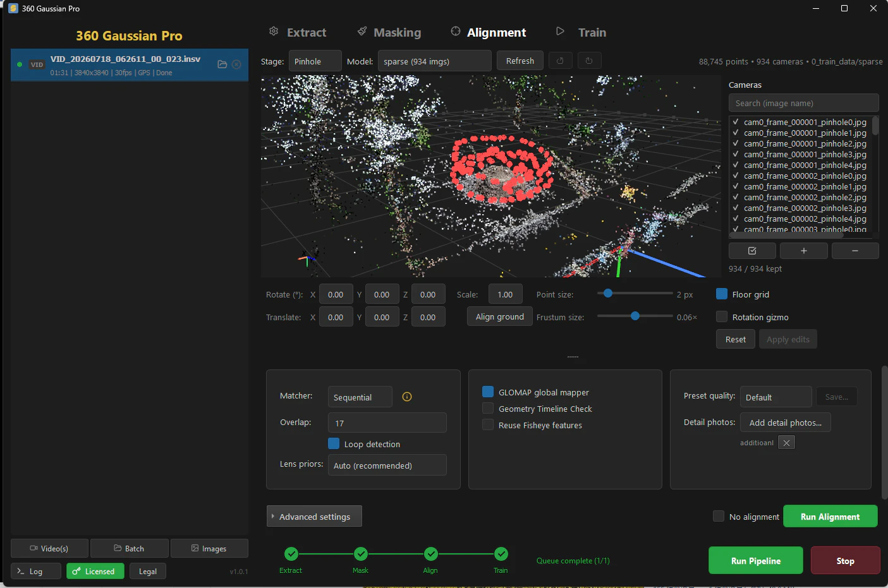Click the Rotate X value field

[x=336, y=294]
